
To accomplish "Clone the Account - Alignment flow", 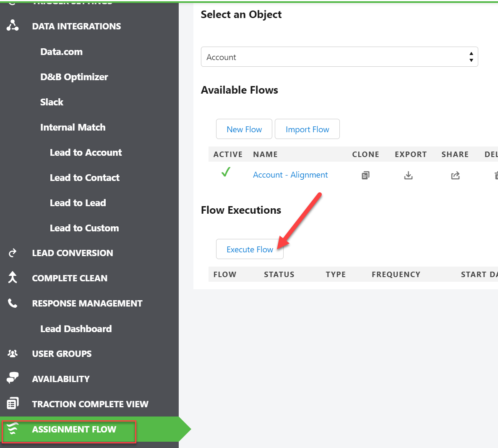I will pyautogui.click(x=365, y=175).
